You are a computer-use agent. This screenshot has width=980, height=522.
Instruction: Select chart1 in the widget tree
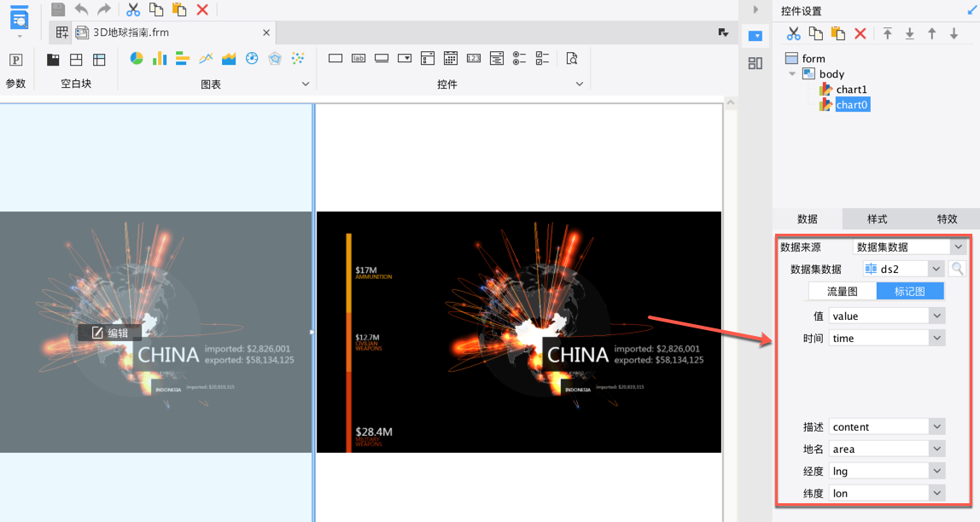(x=851, y=90)
